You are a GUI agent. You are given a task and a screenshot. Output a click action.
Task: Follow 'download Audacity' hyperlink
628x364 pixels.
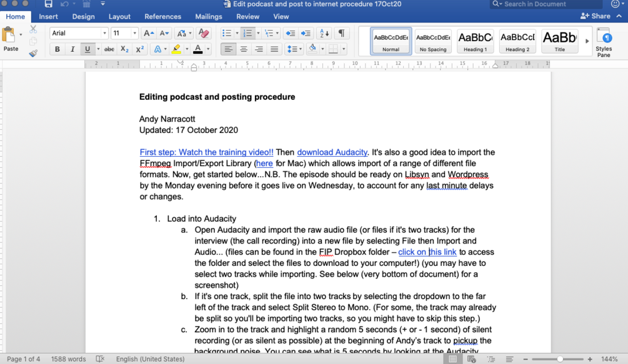332,152
